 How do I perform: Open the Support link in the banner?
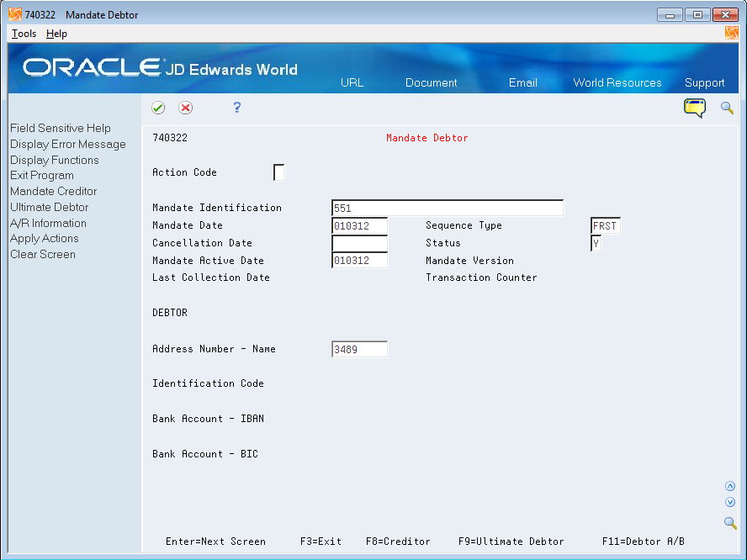704,83
